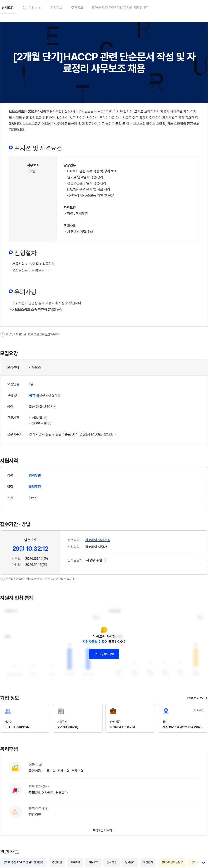The width and height of the screenshot is (208, 868).
Task: Open 지도보기 link next to 근무지주소
Action: pos(108,434)
